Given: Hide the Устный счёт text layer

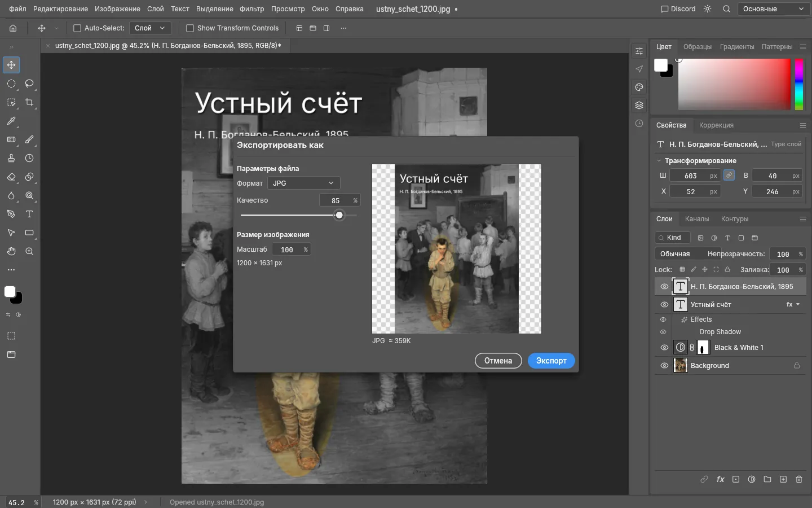Looking at the screenshot, I should point(664,305).
